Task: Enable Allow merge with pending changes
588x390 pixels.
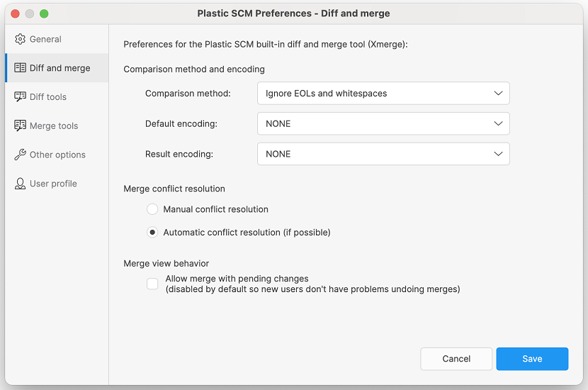Action: pyautogui.click(x=152, y=284)
